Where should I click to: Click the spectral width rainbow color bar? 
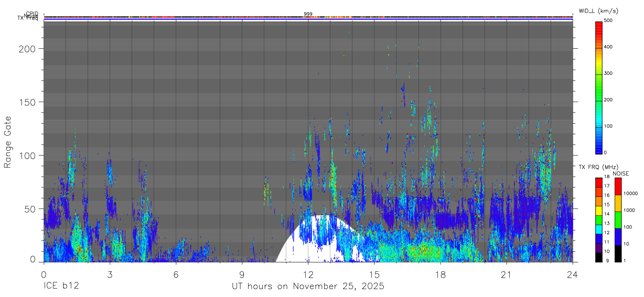599,87
